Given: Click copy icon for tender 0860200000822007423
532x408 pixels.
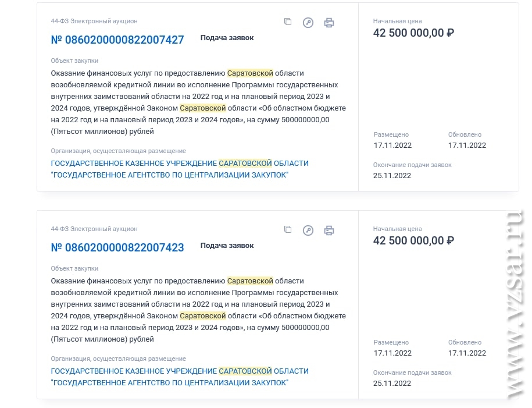Looking at the screenshot, I should coord(288,230).
